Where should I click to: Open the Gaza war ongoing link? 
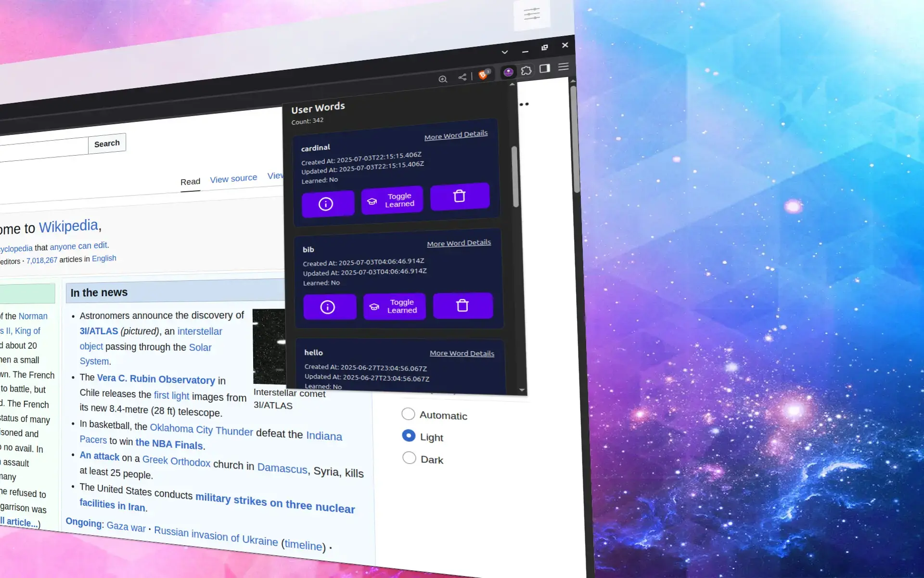[x=126, y=526]
